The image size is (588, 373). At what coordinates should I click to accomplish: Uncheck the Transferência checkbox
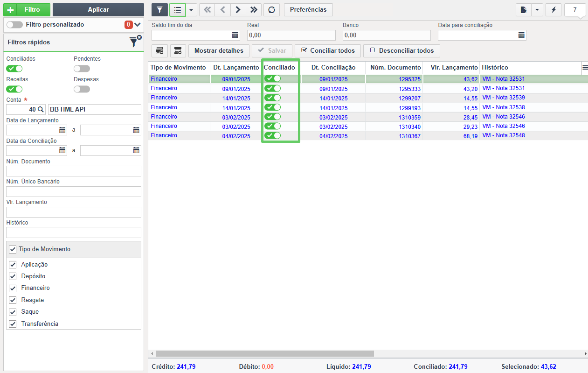click(x=13, y=324)
